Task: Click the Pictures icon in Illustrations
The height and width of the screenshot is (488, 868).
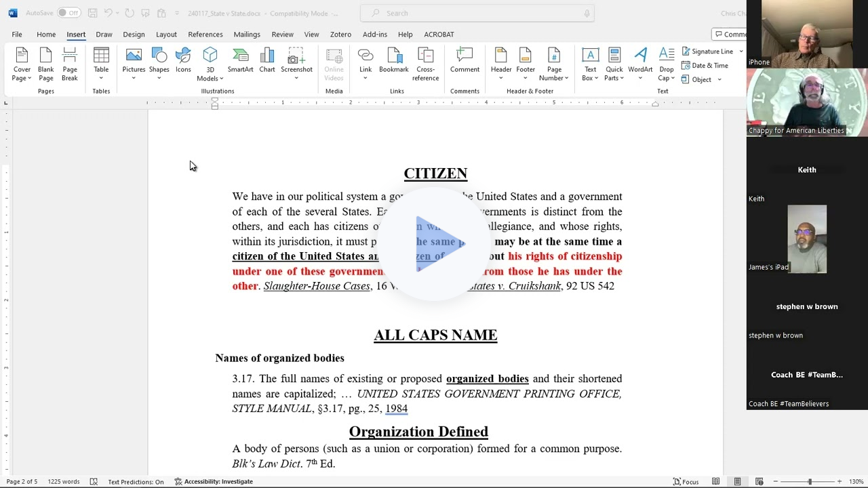Action: (134, 62)
